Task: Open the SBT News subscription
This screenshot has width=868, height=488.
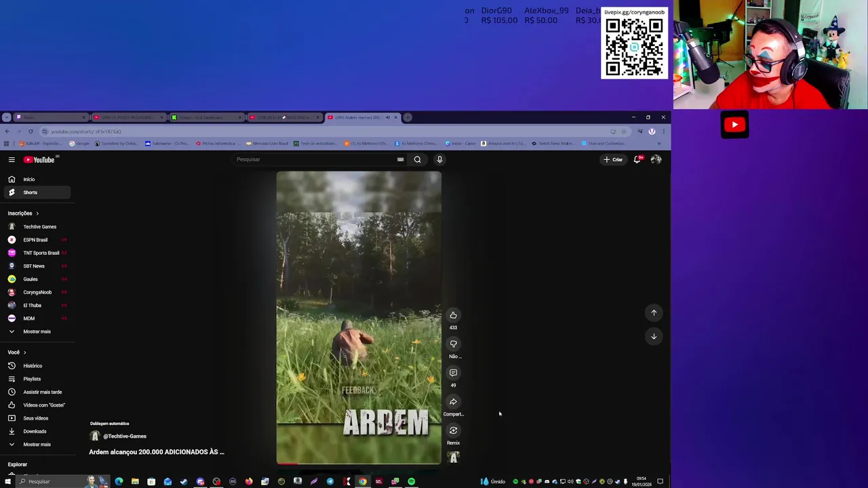Action: click(37, 266)
